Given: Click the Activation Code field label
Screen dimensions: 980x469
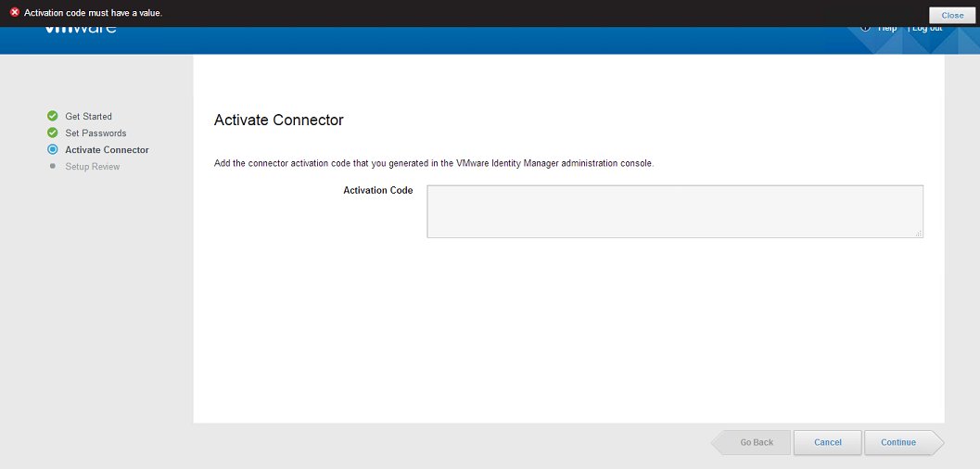Looking at the screenshot, I should click(377, 191).
